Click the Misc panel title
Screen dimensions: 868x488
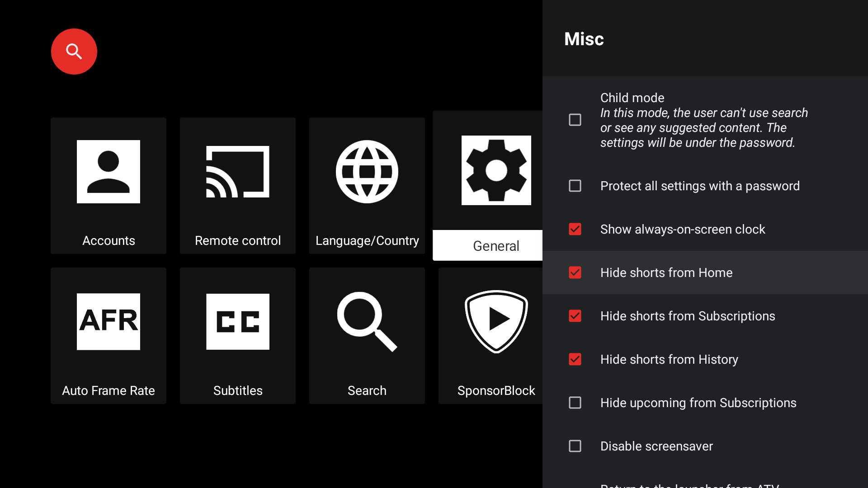click(x=584, y=39)
